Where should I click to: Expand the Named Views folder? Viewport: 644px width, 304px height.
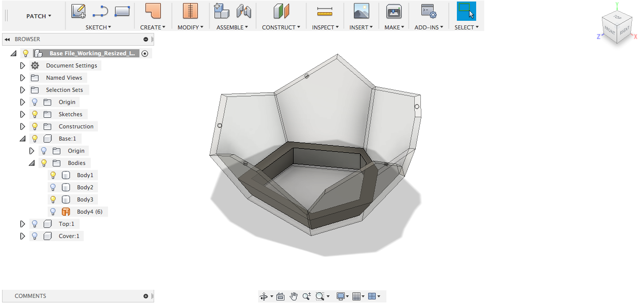click(22, 78)
